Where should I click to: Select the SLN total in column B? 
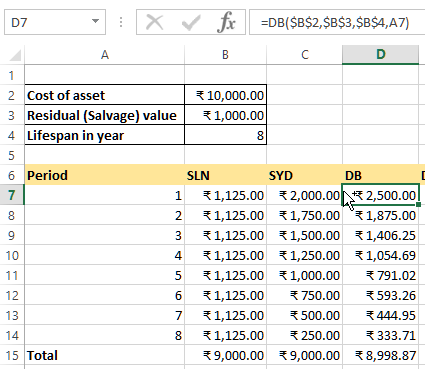[225, 355]
